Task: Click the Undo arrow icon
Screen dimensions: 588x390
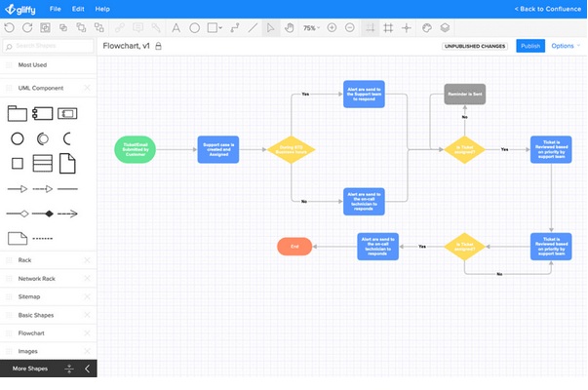Action: (10, 27)
